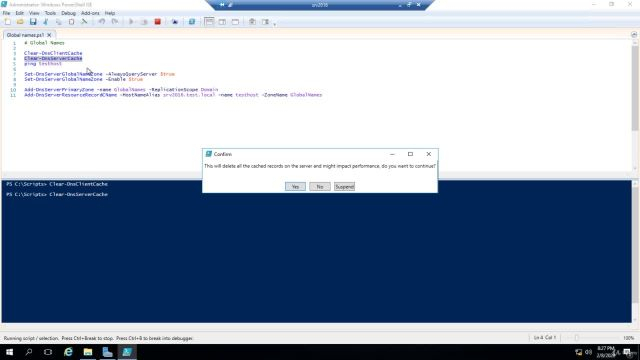Adjust the zoom slider in the status bar
This screenshot has width=640, height=360.
pos(577,338)
